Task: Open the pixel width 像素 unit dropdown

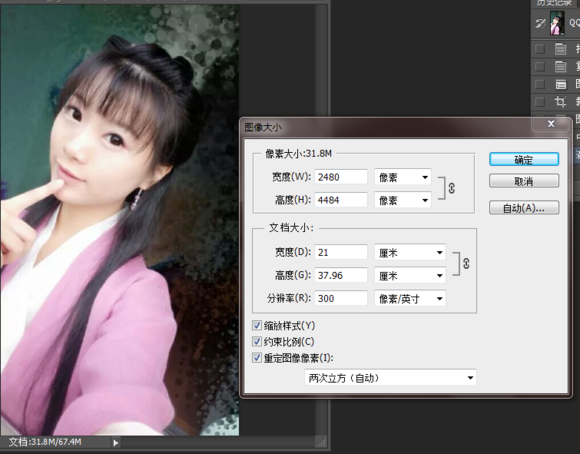Action: 403,177
